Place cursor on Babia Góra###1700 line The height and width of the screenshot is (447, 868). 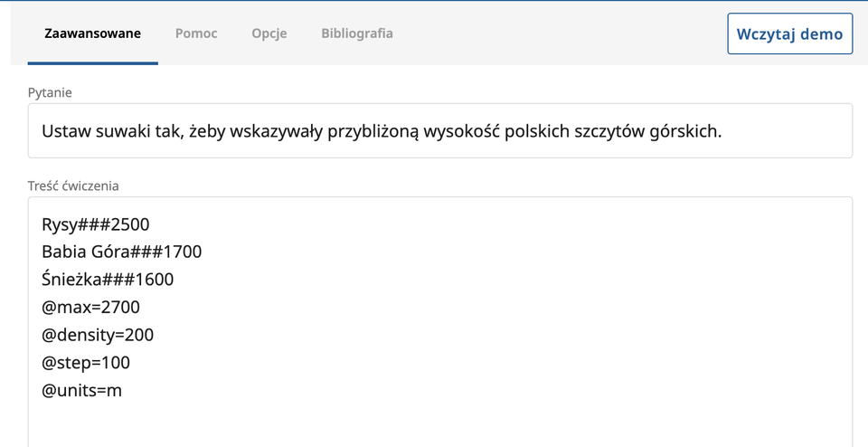pyautogui.click(x=121, y=252)
